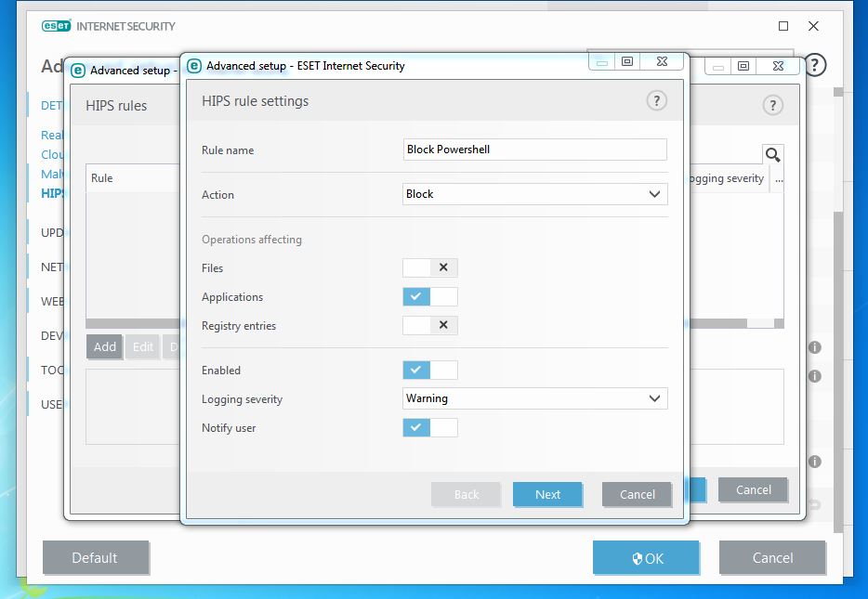Click Cancel in the HIPS rules window
Viewport: 868px width, 599px height.
753,490
